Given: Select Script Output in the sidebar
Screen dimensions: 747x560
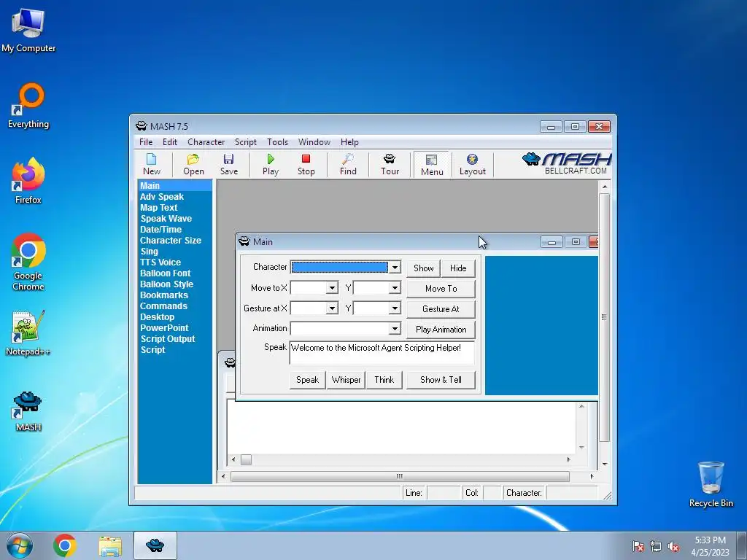Looking at the screenshot, I should (x=168, y=339).
